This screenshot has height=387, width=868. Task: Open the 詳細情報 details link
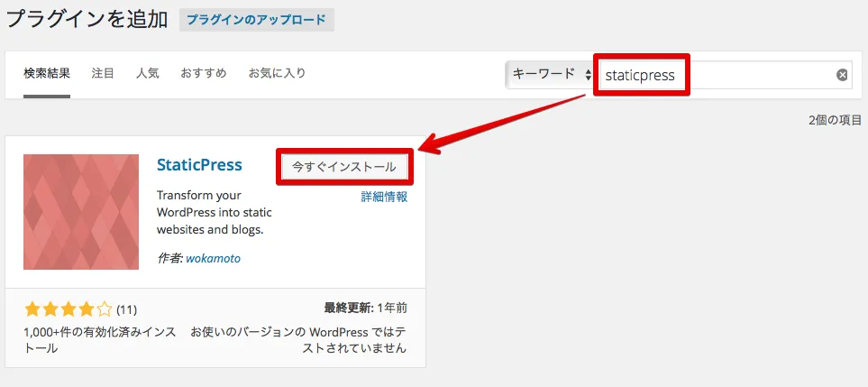(384, 197)
